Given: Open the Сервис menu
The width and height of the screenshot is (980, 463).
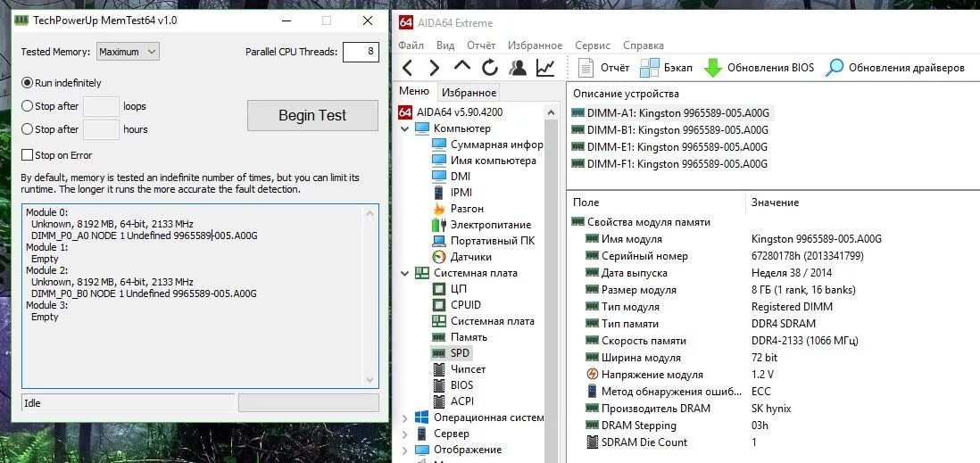Looking at the screenshot, I should point(594,45).
